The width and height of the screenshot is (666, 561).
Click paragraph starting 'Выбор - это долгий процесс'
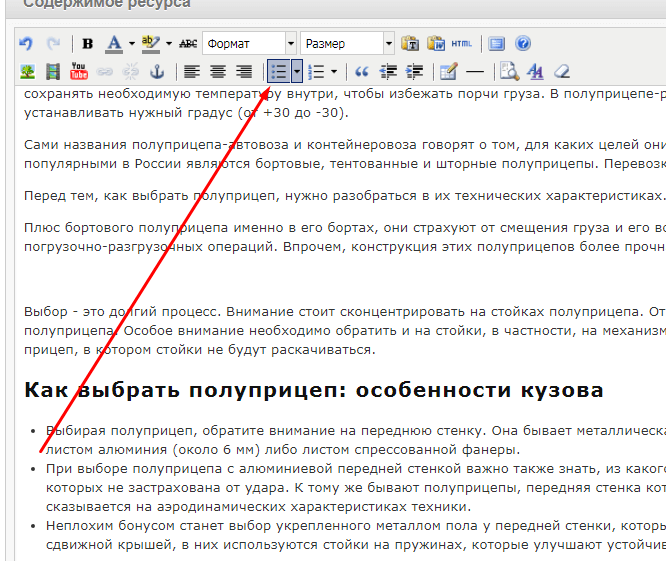345,330
